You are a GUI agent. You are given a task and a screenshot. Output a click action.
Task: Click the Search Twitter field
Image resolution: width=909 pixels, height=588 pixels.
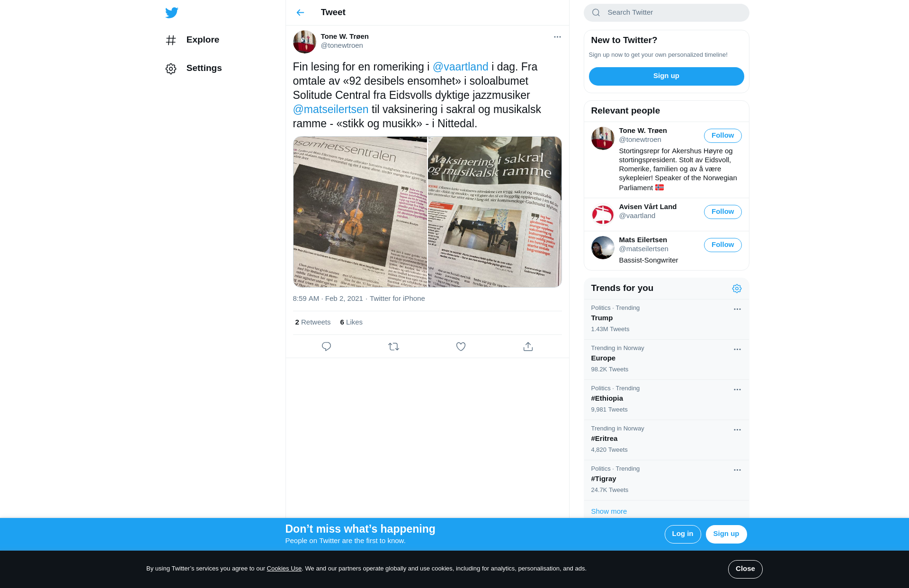click(x=666, y=13)
